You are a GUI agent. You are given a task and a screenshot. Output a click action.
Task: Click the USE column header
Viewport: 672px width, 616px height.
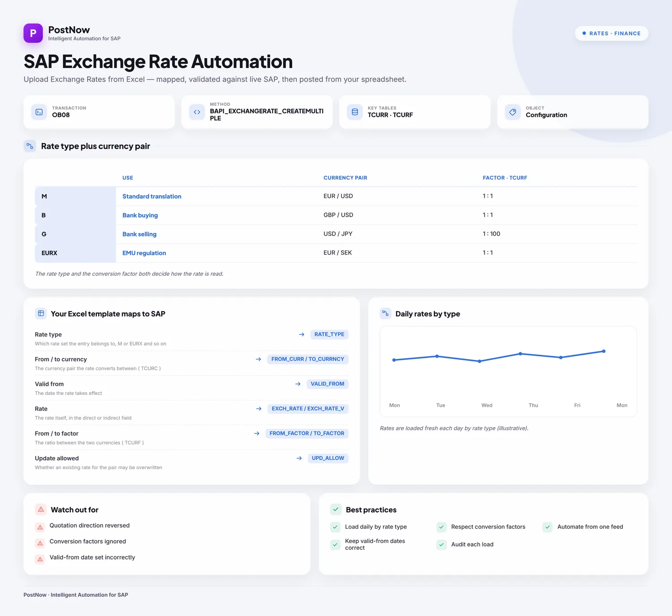pyautogui.click(x=128, y=178)
